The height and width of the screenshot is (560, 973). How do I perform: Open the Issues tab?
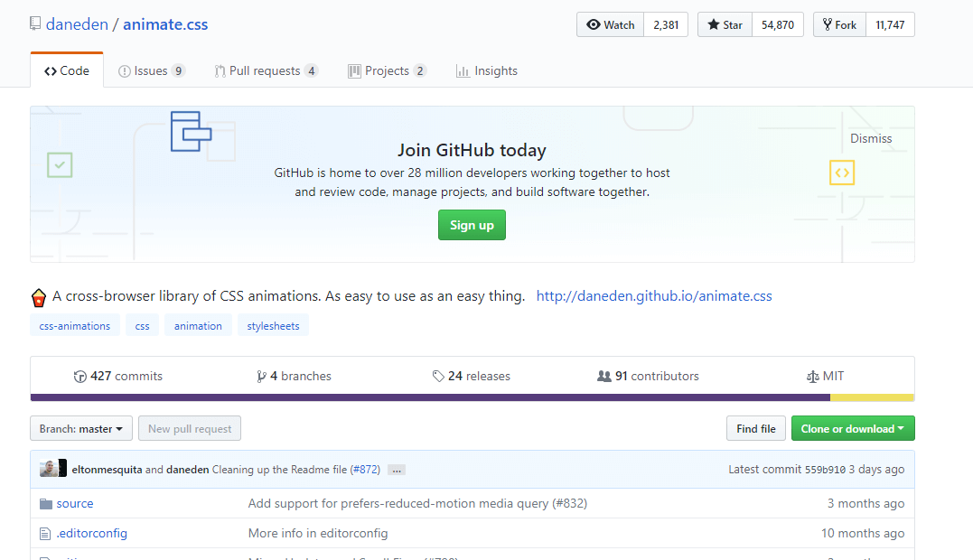pos(152,70)
